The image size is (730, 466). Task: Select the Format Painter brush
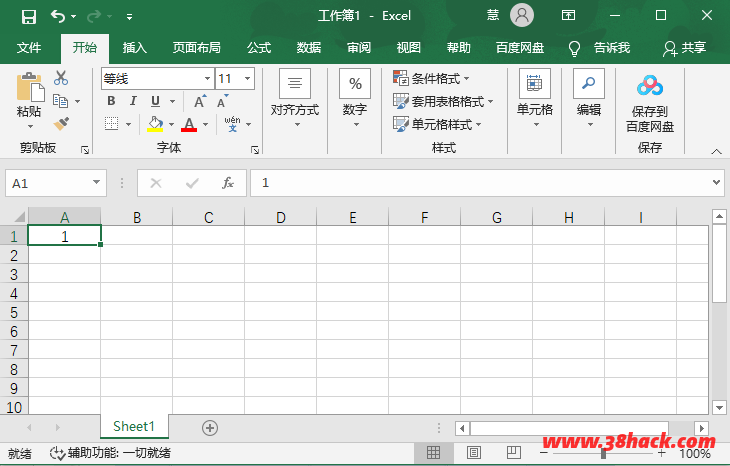61,123
